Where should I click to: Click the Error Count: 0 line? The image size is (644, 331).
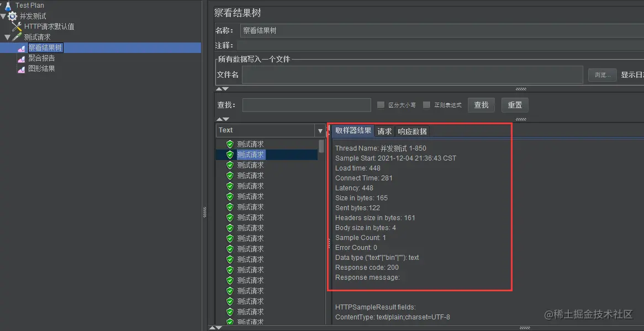pyautogui.click(x=356, y=248)
